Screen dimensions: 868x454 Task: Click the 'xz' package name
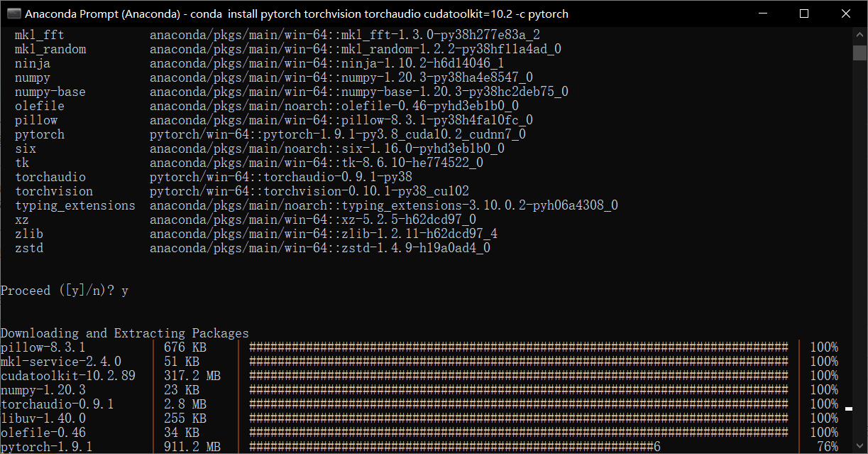[22, 220]
